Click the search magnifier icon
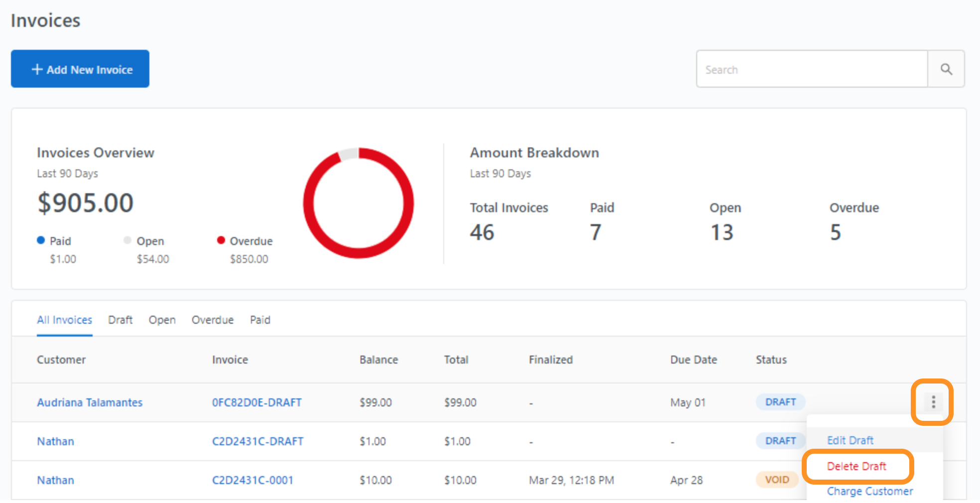This screenshot has height=503, width=980. pos(946,69)
